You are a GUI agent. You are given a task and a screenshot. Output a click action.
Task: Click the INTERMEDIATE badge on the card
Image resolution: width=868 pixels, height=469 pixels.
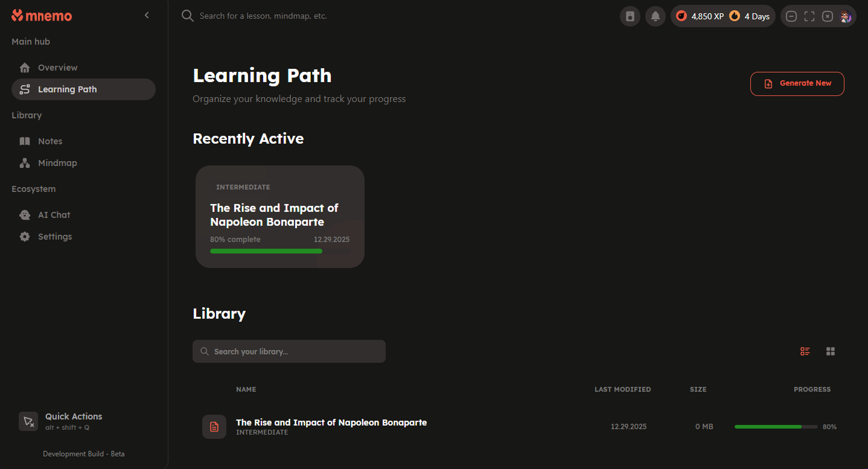(x=243, y=187)
